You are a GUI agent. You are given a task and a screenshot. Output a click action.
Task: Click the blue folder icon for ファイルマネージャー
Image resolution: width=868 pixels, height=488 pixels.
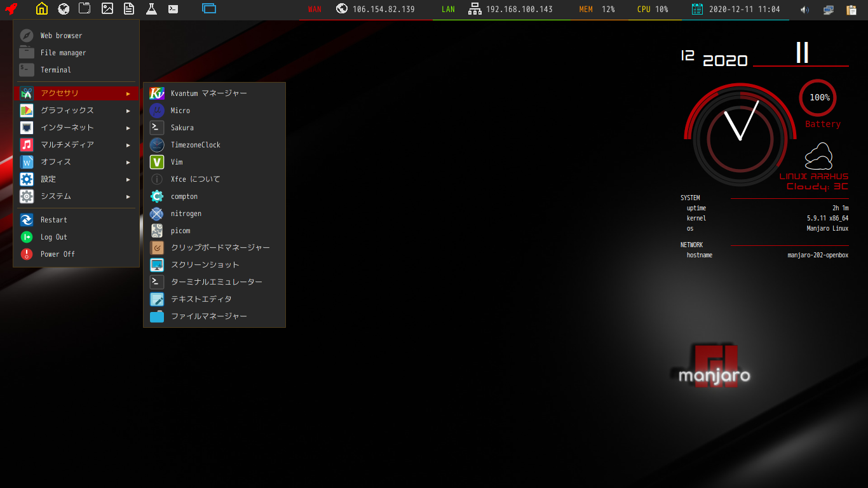click(157, 316)
